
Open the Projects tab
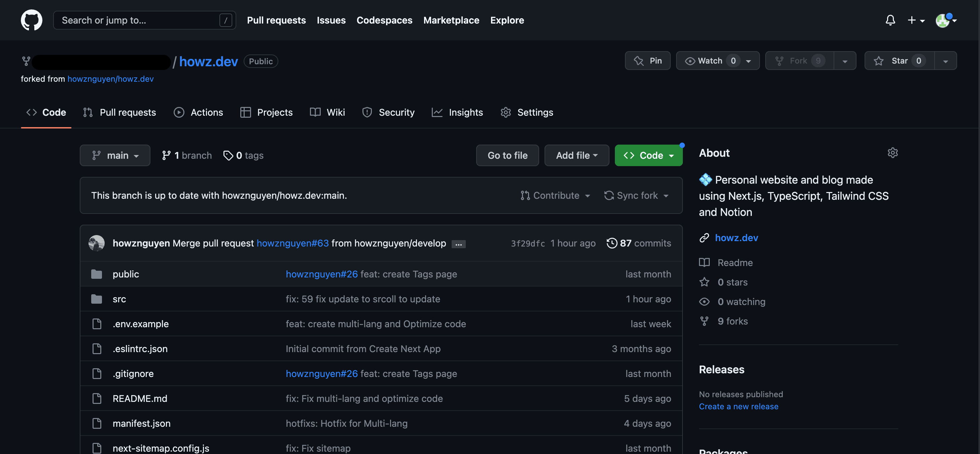point(266,112)
